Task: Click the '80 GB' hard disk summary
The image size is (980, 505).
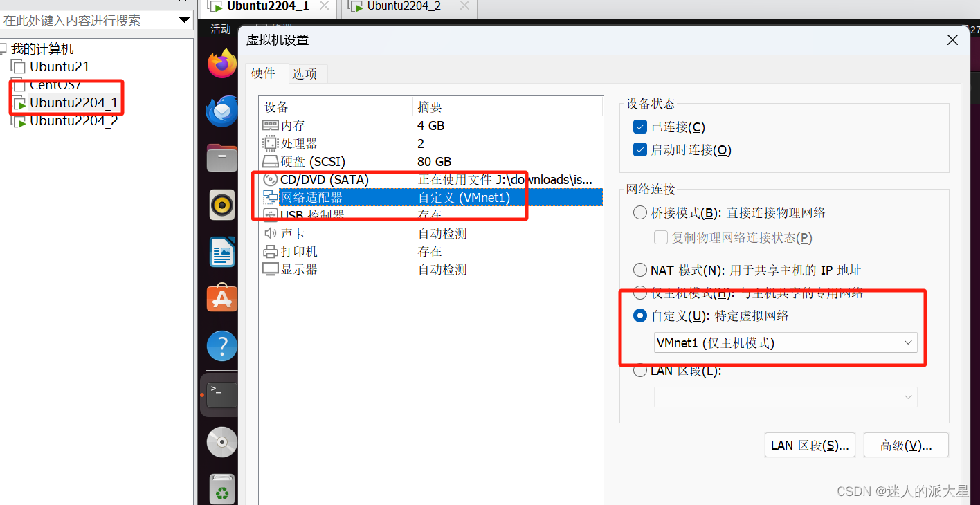Action: (x=435, y=162)
